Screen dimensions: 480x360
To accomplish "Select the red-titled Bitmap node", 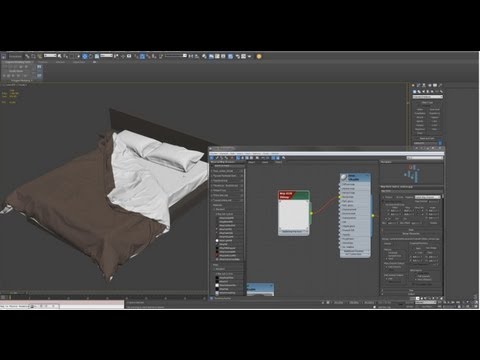I will pyautogui.click(x=293, y=213).
